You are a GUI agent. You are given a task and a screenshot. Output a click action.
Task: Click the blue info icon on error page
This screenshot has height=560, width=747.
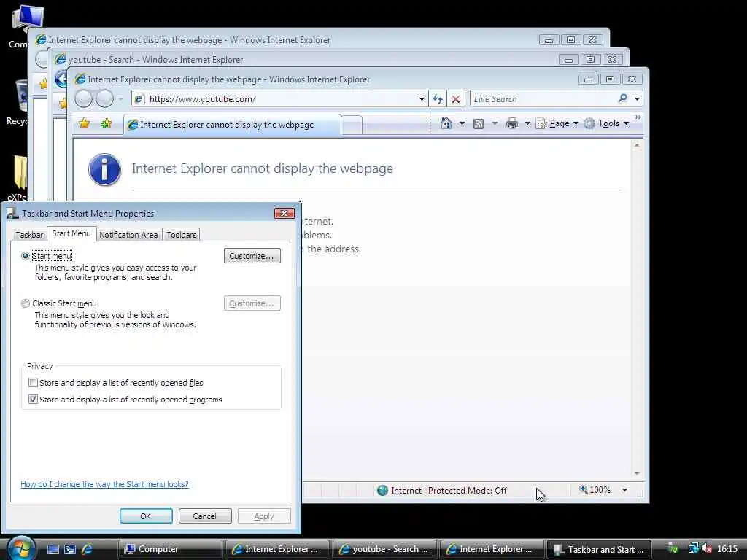point(104,169)
